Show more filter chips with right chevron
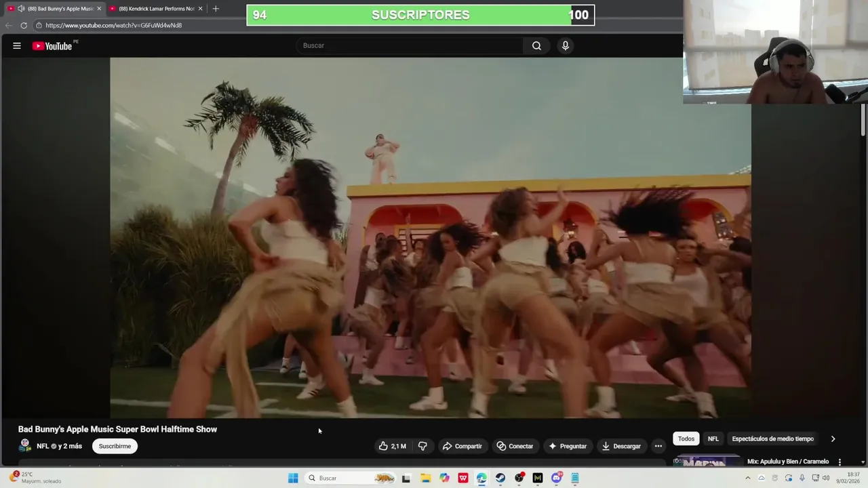 833,439
